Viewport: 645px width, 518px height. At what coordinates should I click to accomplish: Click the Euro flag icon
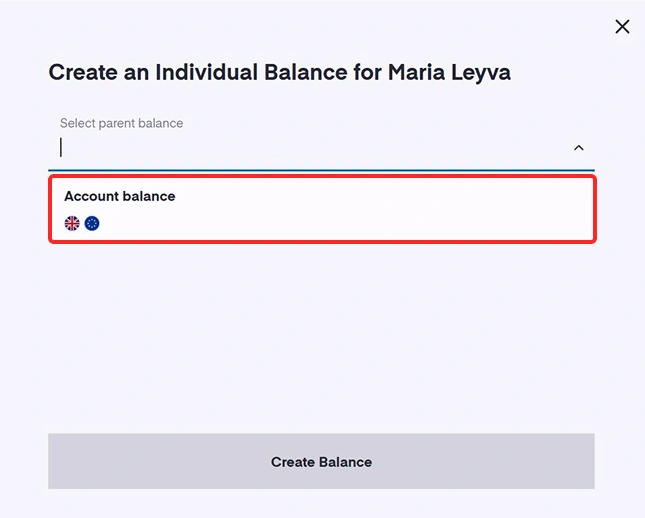(92, 223)
